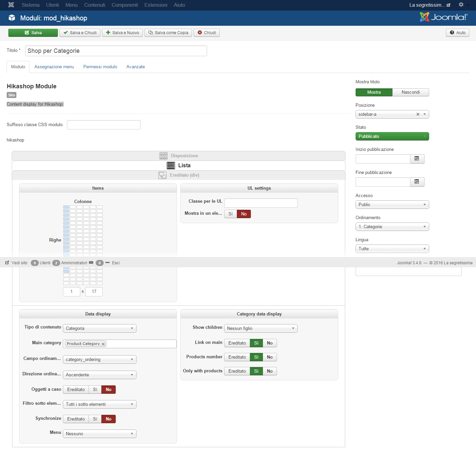Enable Sì for Oggetti a caso
Screen dimensions: 476x470
click(x=95, y=390)
